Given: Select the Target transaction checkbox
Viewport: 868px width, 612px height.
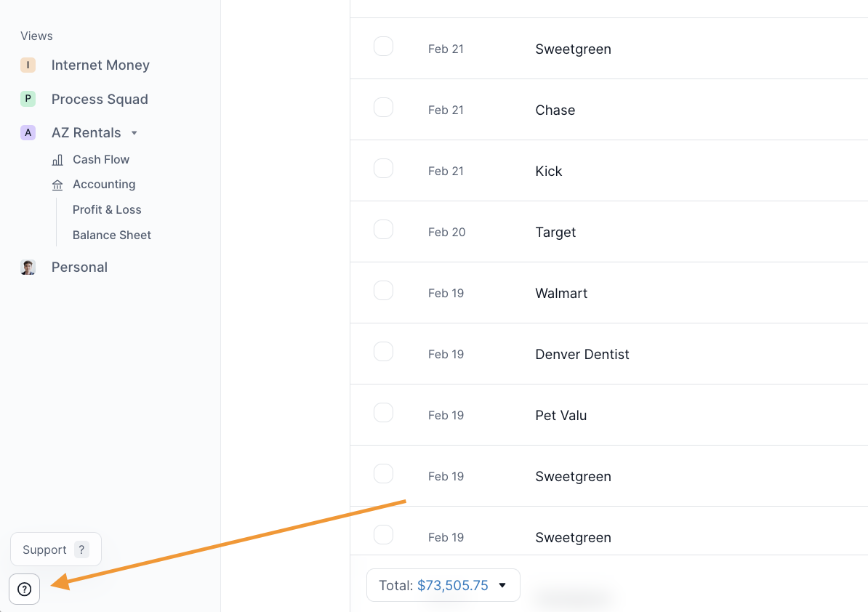Looking at the screenshot, I should click(x=383, y=230).
